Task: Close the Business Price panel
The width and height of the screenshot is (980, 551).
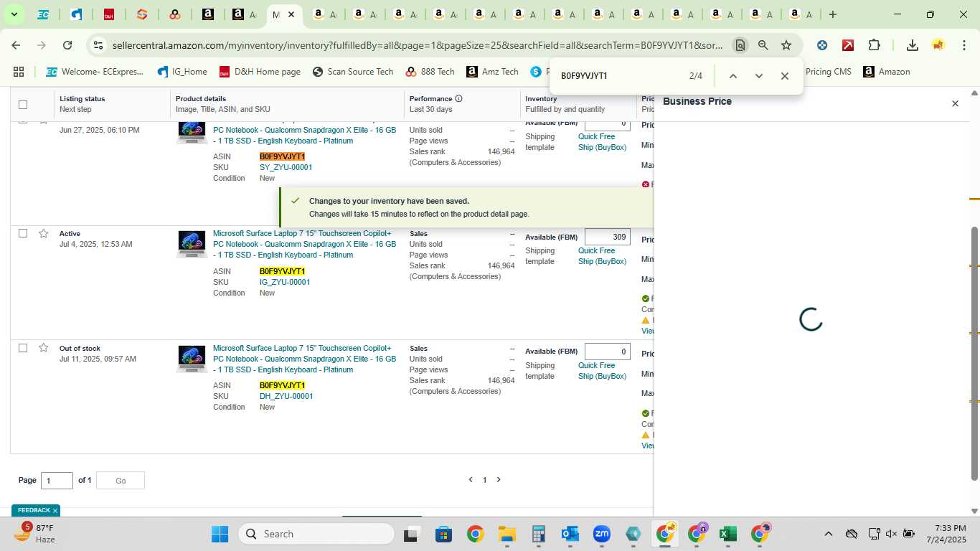Action: 955,103
